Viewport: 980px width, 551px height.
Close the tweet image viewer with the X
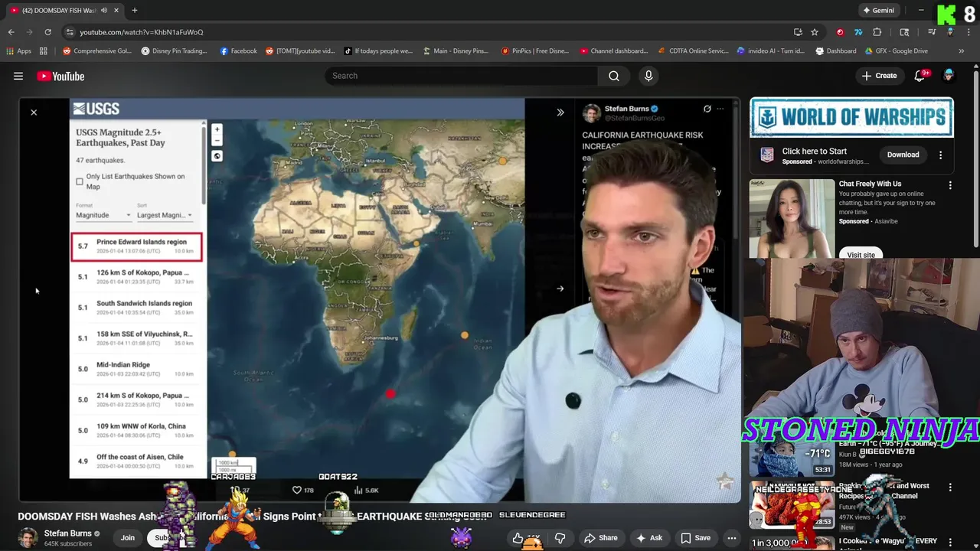click(x=34, y=112)
